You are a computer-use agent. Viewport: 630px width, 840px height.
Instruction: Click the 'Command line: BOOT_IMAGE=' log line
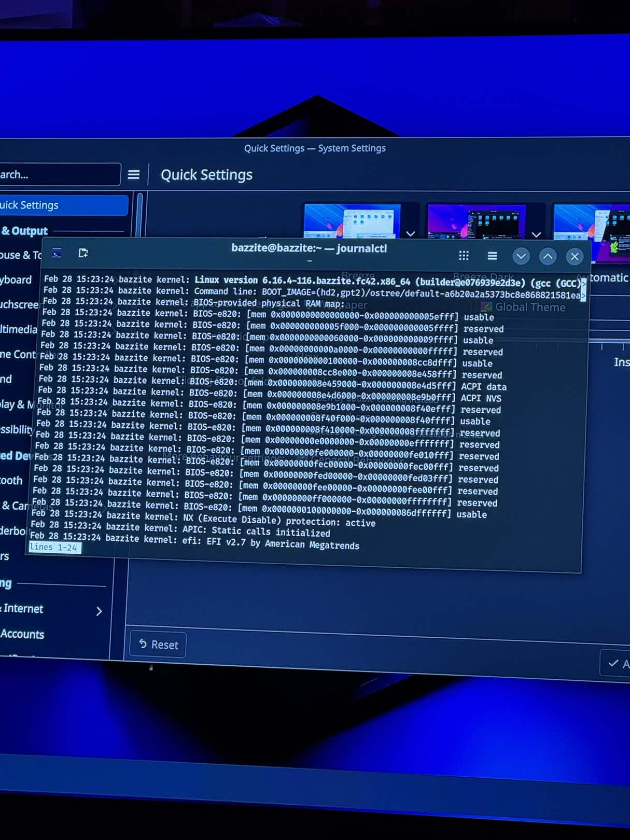[x=312, y=292]
